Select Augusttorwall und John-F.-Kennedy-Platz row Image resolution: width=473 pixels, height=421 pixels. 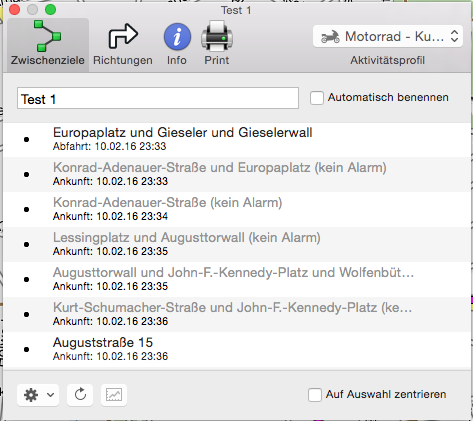click(x=237, y=279)
